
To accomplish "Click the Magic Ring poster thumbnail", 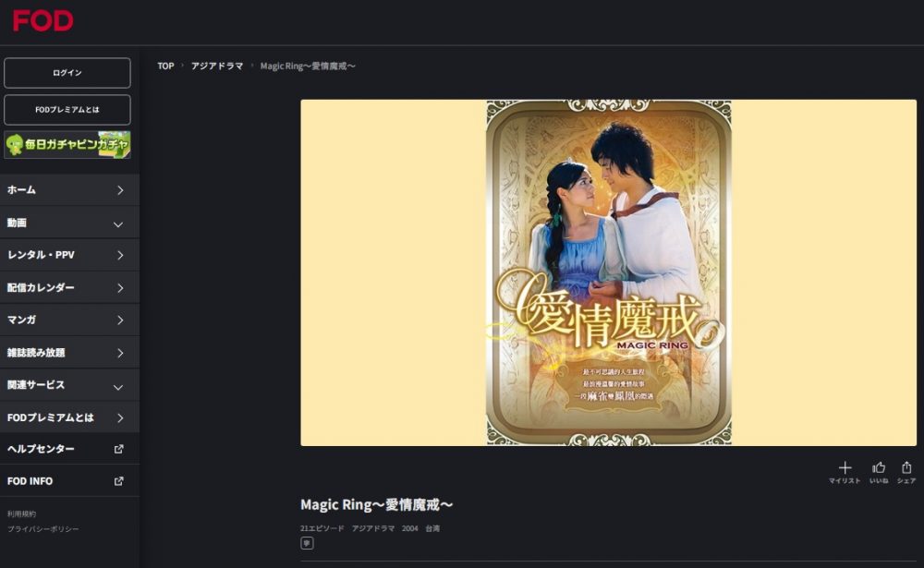I will point(609,272).
